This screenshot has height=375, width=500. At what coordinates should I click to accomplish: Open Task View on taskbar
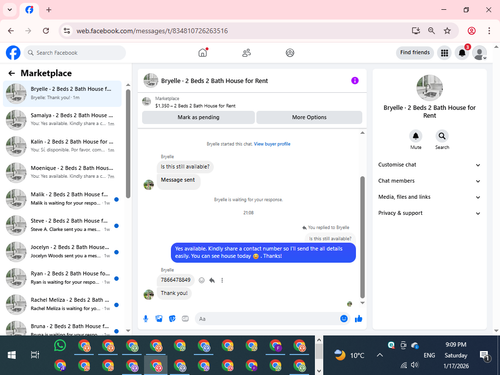[x=35, y=355]
